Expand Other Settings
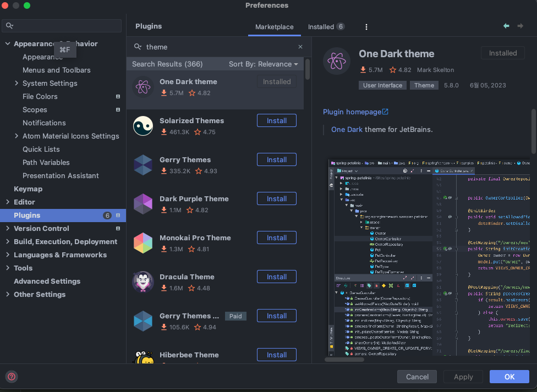 [8, 295]
